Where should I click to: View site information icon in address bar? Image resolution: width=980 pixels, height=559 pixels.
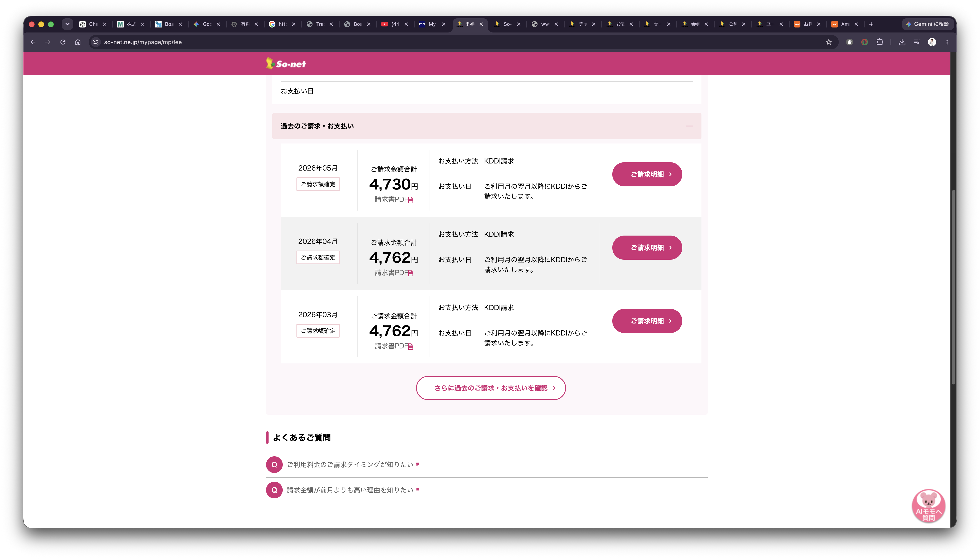click(x=96, y=42)
